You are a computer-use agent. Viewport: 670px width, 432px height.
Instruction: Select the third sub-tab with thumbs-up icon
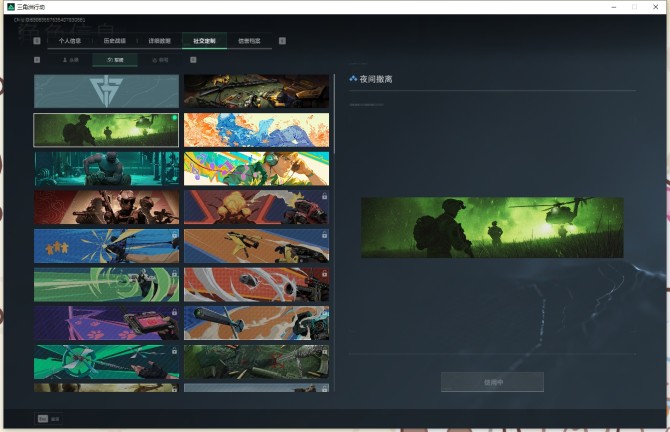[x=160, y=60]
